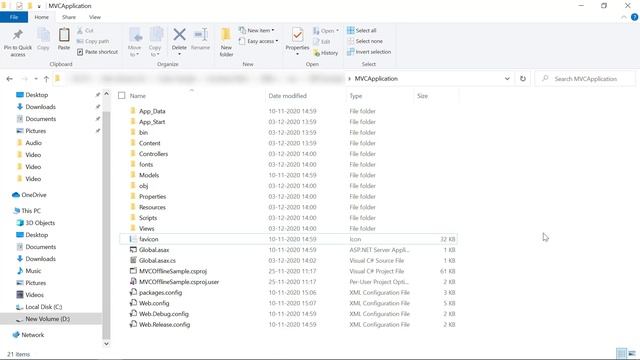Switch to large icons view layout
This screenshot has width=640, height=360.
[632, 353]
